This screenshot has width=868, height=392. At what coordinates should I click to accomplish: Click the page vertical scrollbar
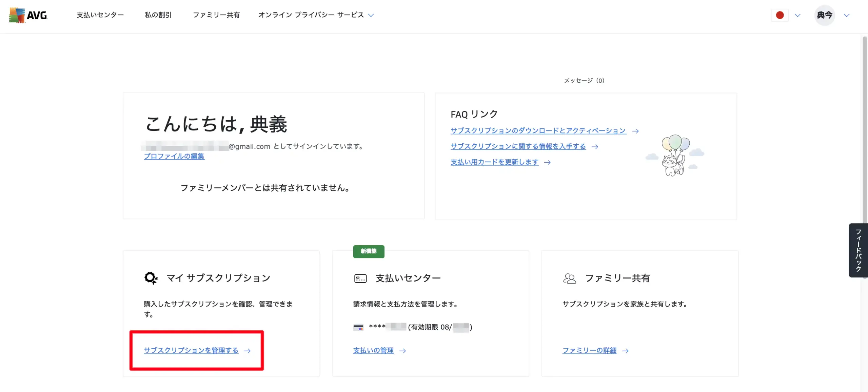click(x=864, y=136)
